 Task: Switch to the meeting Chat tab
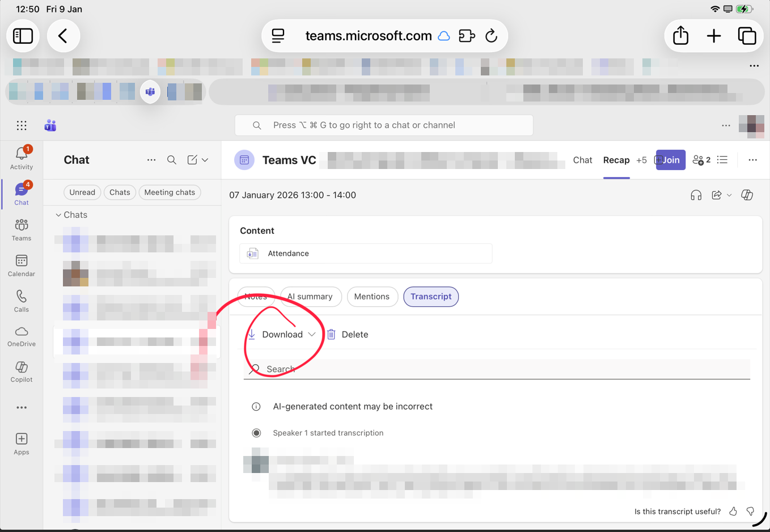click(x=582, y=160)
